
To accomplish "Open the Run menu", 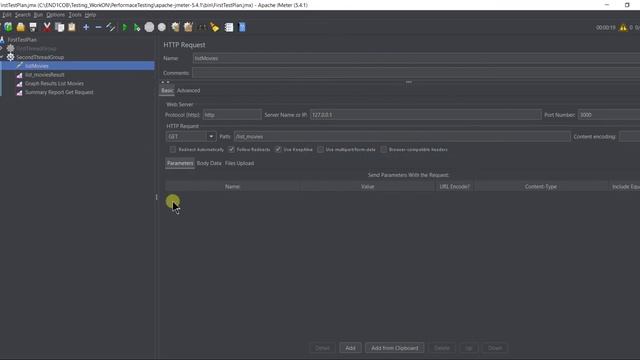I will click(38, 15).
